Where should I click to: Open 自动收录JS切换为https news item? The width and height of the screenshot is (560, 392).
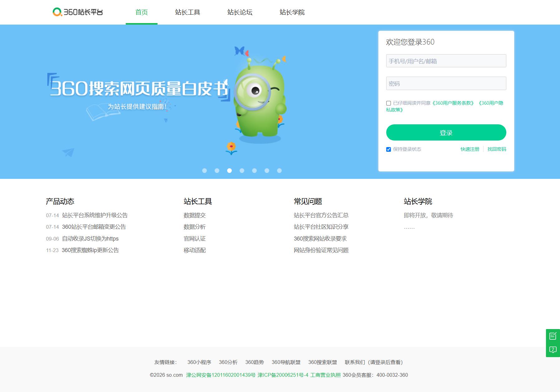90,239
